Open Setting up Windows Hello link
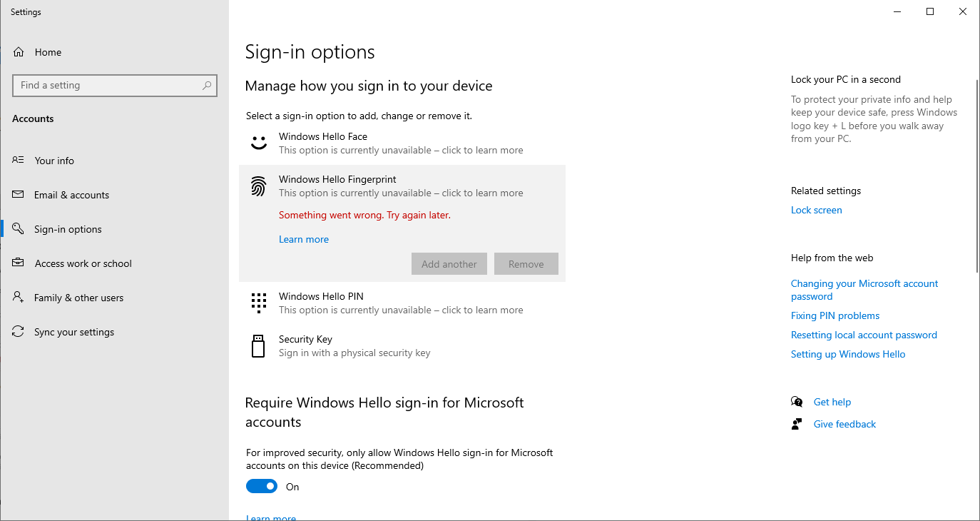Image resolution: width=980 pixels, height=521 pixels. (x=848, y=354)
